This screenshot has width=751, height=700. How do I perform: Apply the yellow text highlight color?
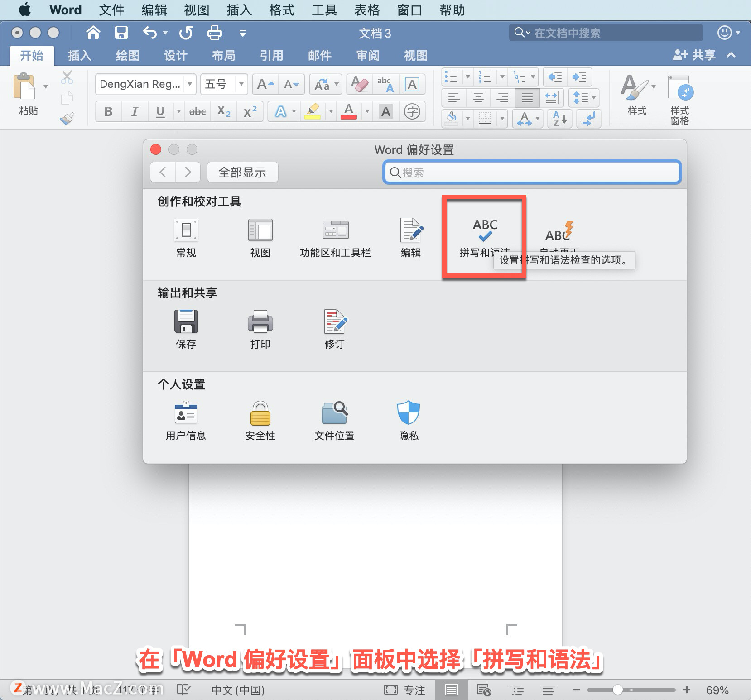point(313,111)
